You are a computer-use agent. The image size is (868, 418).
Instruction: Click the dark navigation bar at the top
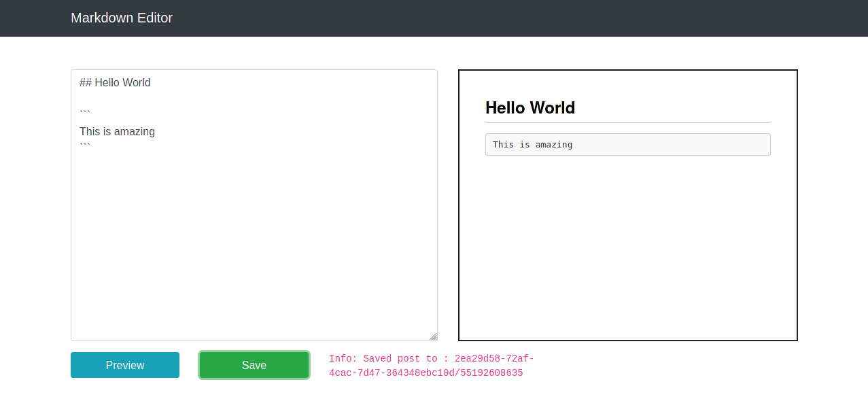434,18
